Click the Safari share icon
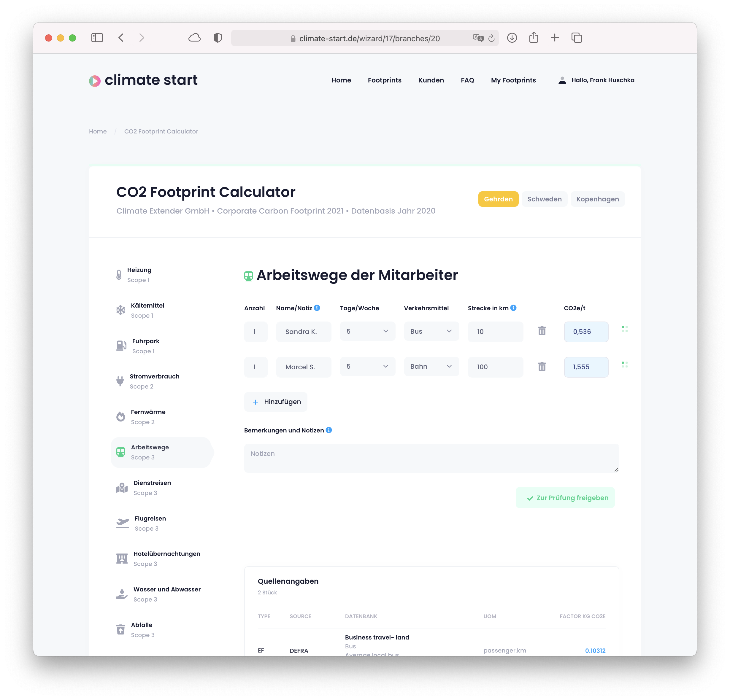This screenshot has width=730, height=700. [533, 38]
